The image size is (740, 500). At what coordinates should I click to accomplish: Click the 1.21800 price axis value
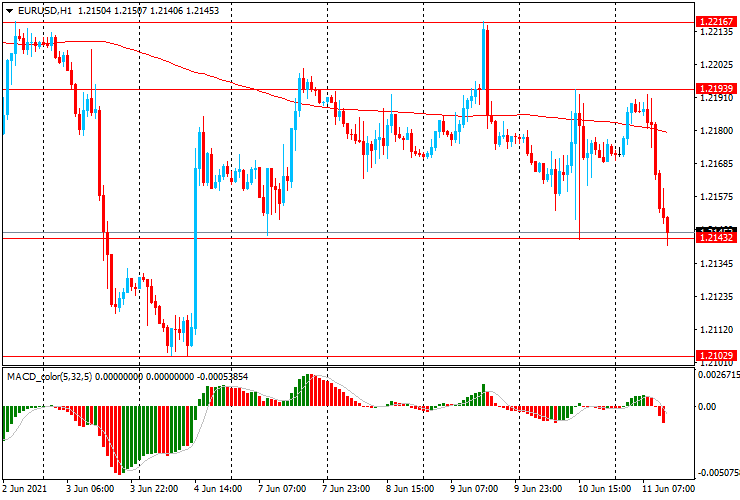pyautogui.click(x=717, y=131)
